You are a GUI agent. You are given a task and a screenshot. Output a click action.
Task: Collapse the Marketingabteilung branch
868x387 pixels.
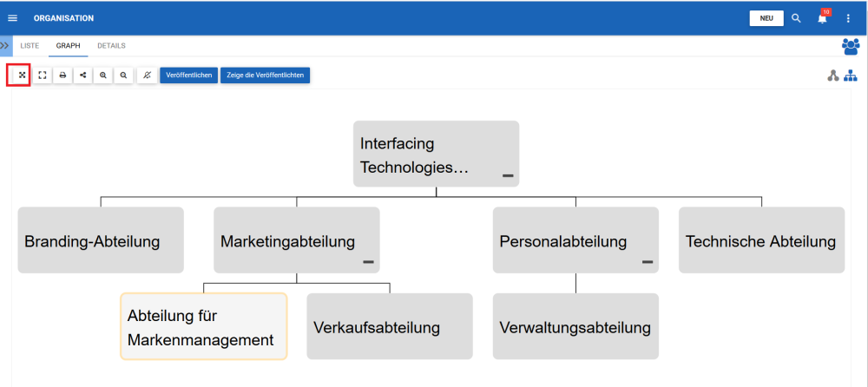pyautogui.click(x=368, y=261)
